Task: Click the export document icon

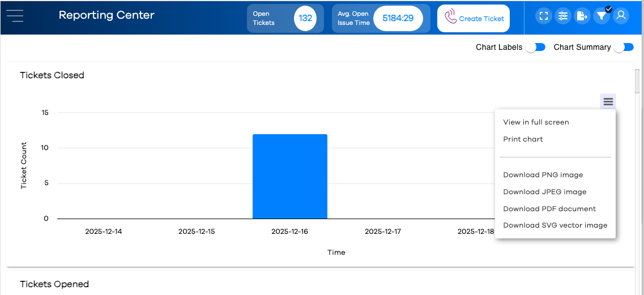Action: click(582, 16)
